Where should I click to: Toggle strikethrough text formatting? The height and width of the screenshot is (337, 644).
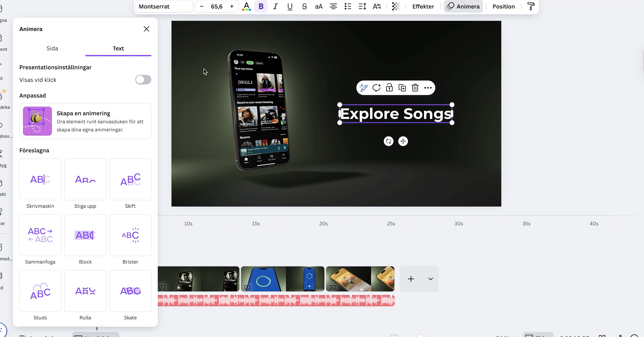(x=304, y=7)
